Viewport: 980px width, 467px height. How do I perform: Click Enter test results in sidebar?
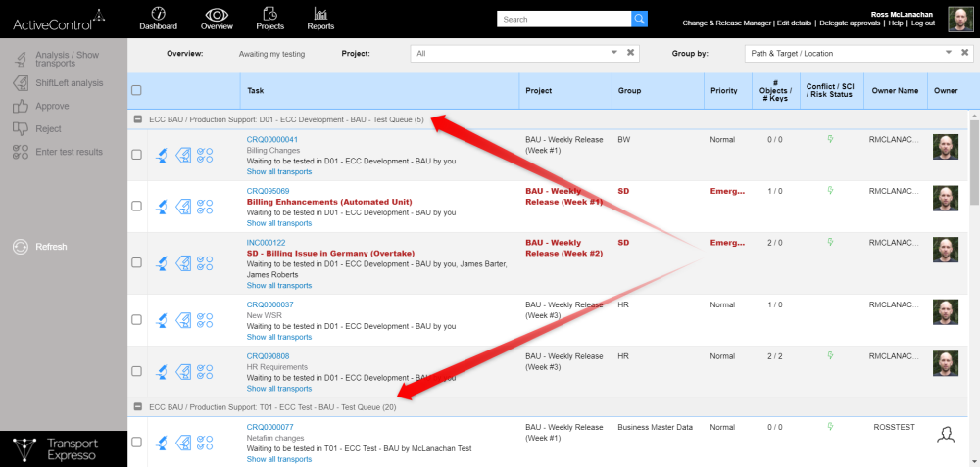[x=58, y=152]
